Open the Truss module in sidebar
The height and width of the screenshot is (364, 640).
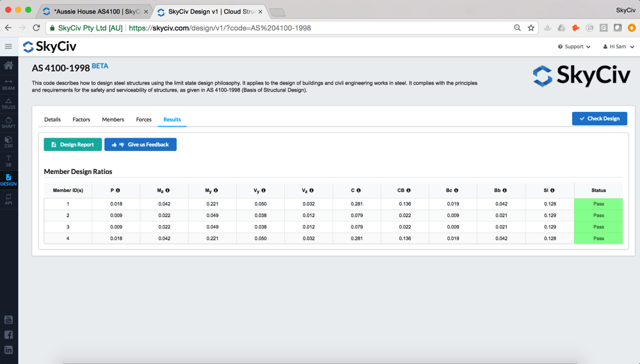pos(9,103)
